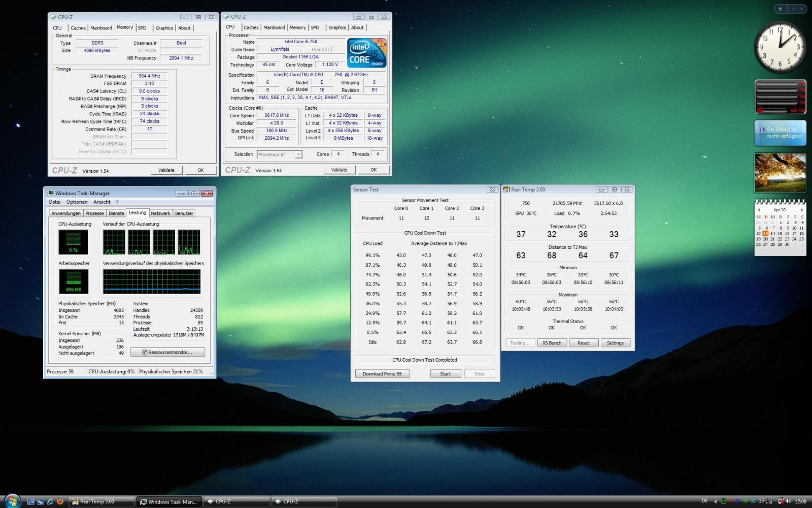Open the Benutzer tab in Task-Manager
This screenshot has height=508, width=812.
pyautogui.click(x=184, y=213)
